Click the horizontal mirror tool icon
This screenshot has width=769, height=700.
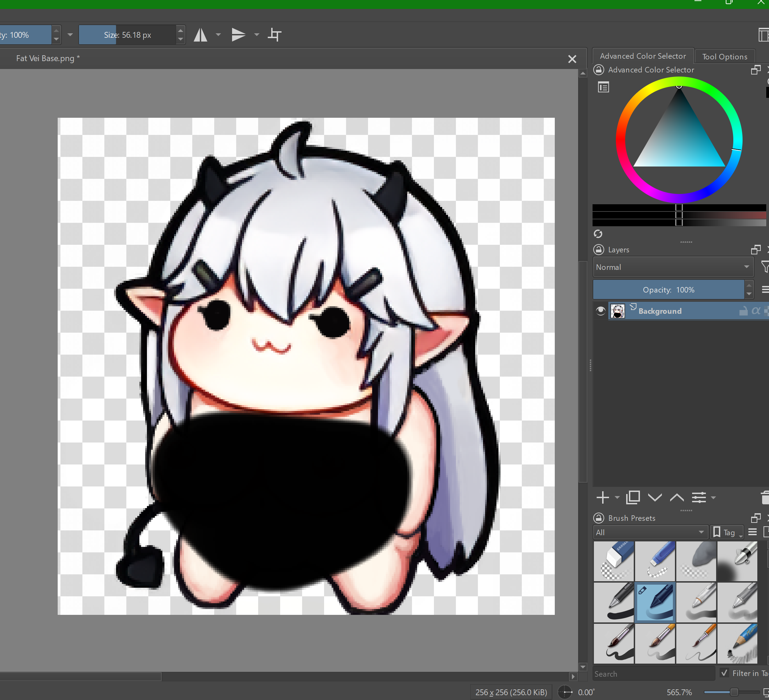pos(200,35)
